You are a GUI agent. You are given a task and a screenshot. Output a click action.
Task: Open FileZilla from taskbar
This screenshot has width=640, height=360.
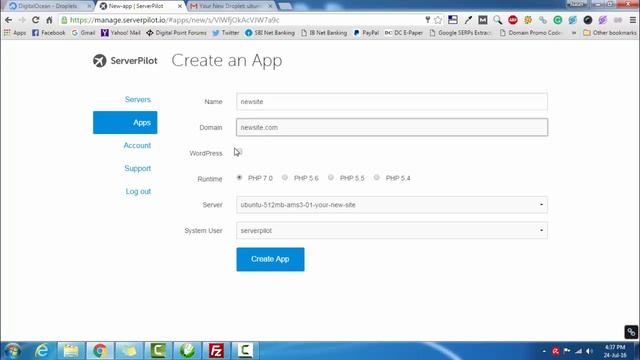[x=216, y=351]
